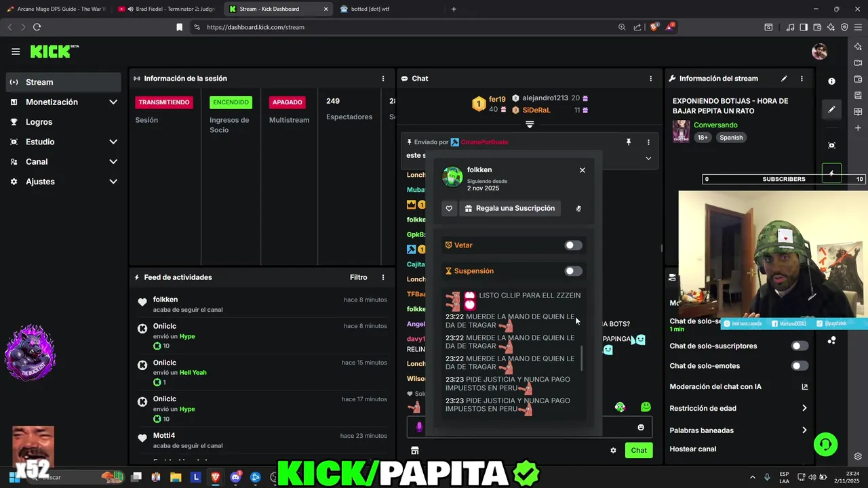Close the folkken user card

(x=583, y=170)
